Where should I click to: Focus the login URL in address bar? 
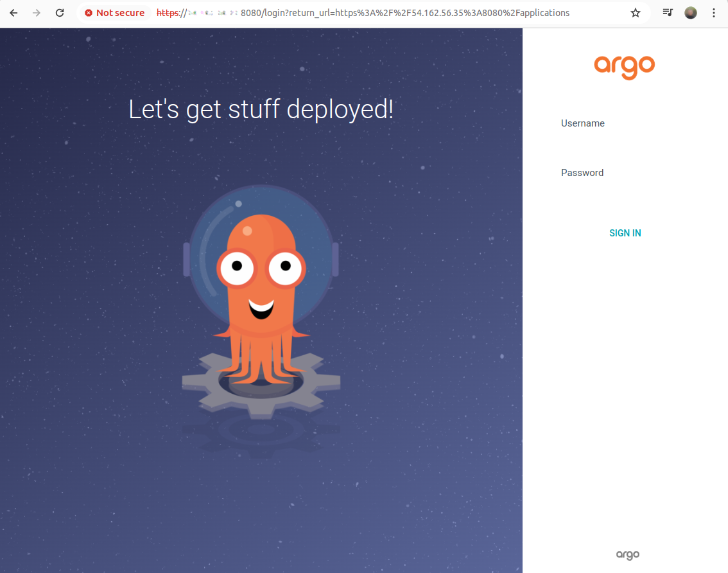[363, 13]
